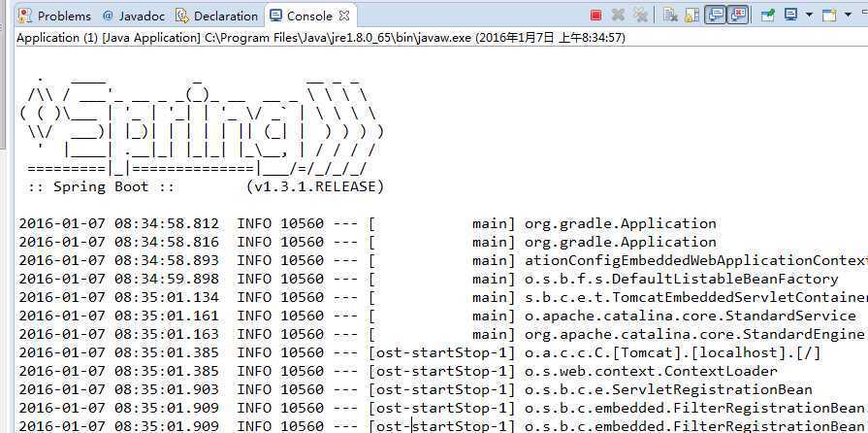
Task: Click the Spring Boot (v1.3.1.RELEASE) version line
Action: 206,186
